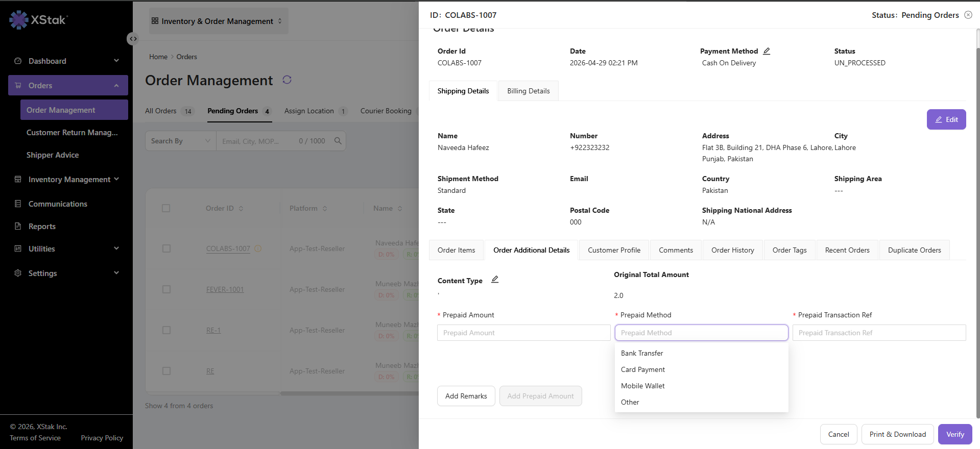The image size is (980, 449).
Task: Close the order panel with X icon
Action: coord(968,15)
